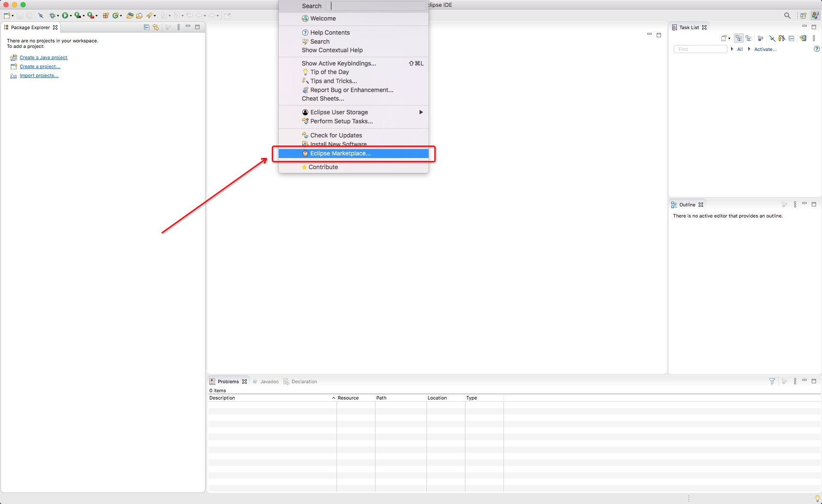The image size is (822, 504).
Task: Toggle Show Only My Tasks icon
Action: [x=782, y=38]
